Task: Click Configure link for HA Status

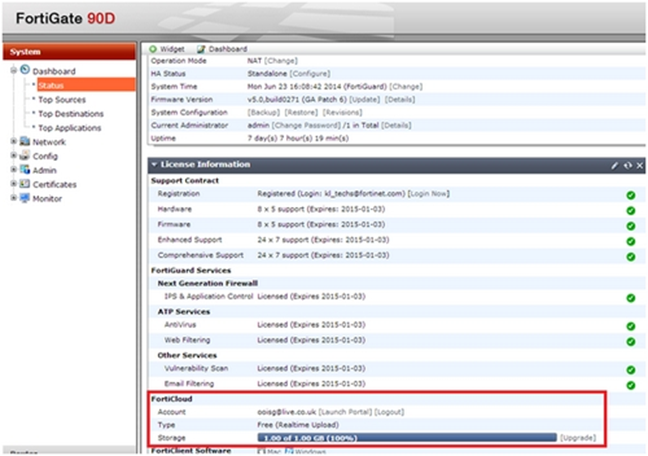Action: 310,74
